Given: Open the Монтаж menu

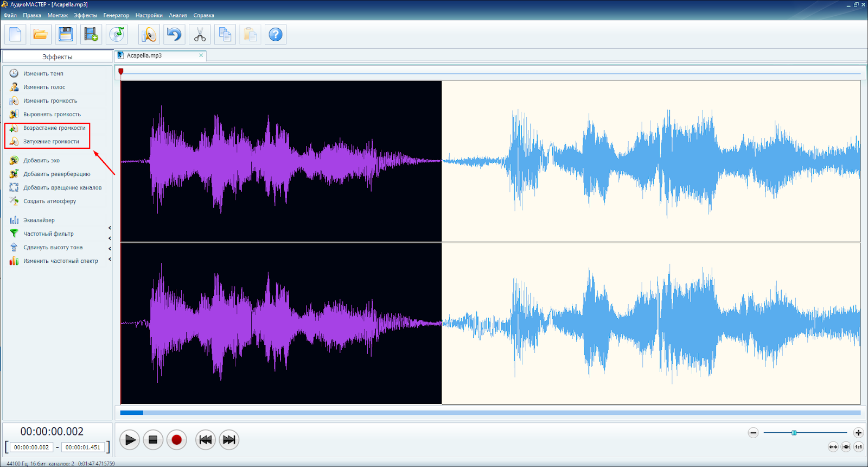Looking at the screenshot, I should tap(58, 15).
